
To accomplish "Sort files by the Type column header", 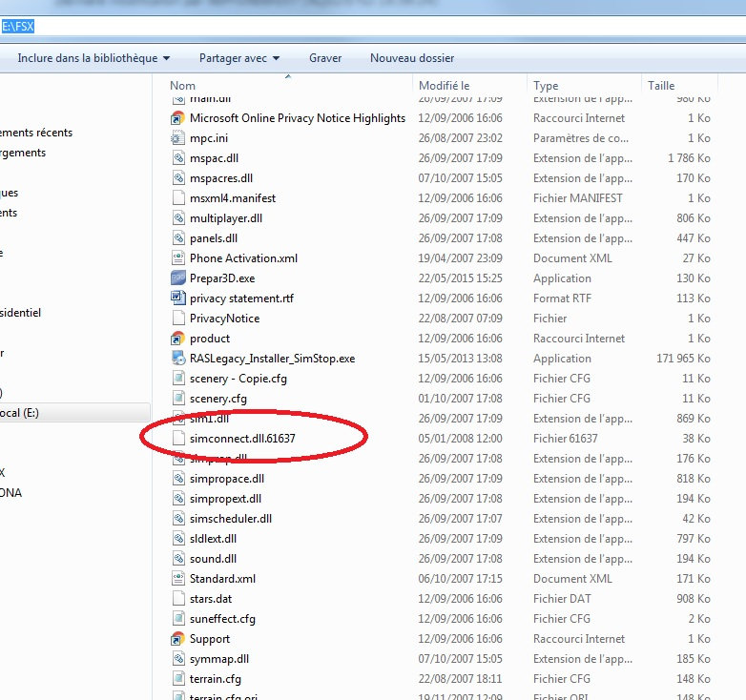I will click(584, 85).
